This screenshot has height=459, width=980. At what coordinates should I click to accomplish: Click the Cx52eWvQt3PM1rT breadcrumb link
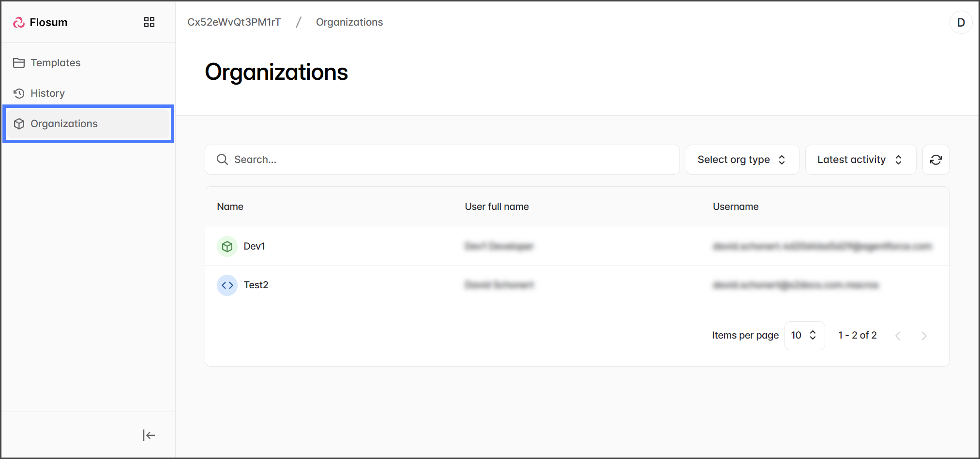click(x=234, y=22)
